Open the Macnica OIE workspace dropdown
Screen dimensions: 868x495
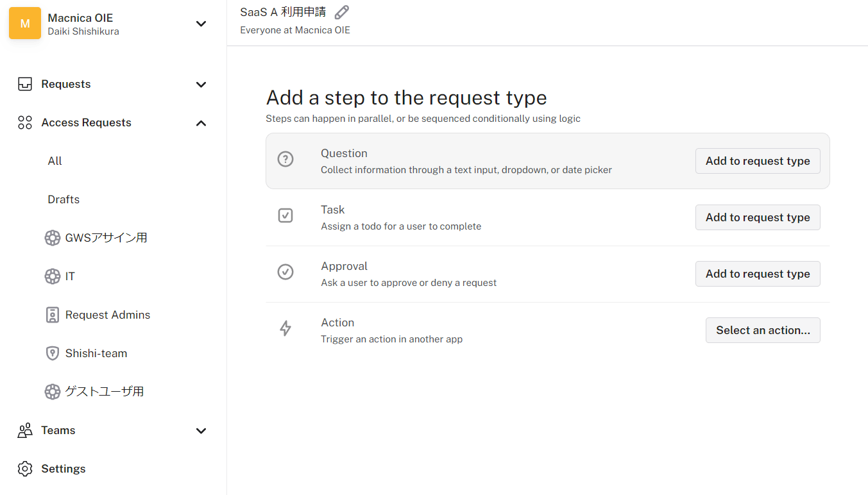(201, 24)
